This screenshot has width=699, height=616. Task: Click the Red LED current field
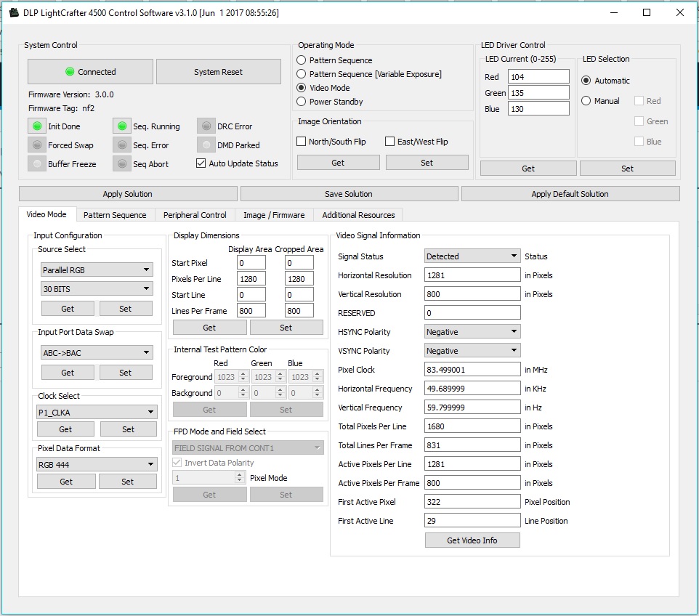538,76
